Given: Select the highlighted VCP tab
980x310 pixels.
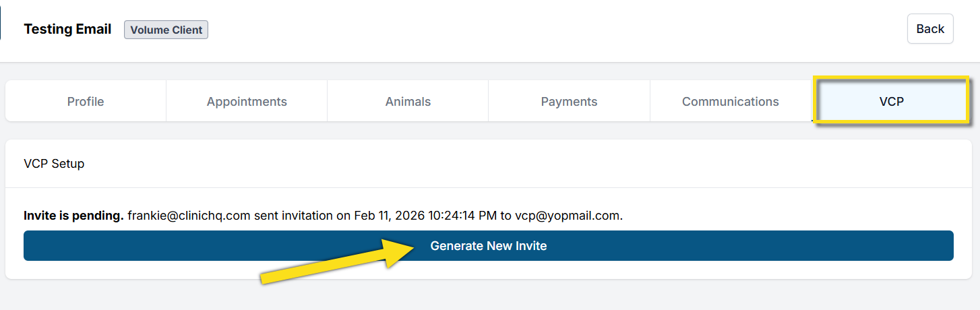Looking at the screenshot, I should pos(891,102).
